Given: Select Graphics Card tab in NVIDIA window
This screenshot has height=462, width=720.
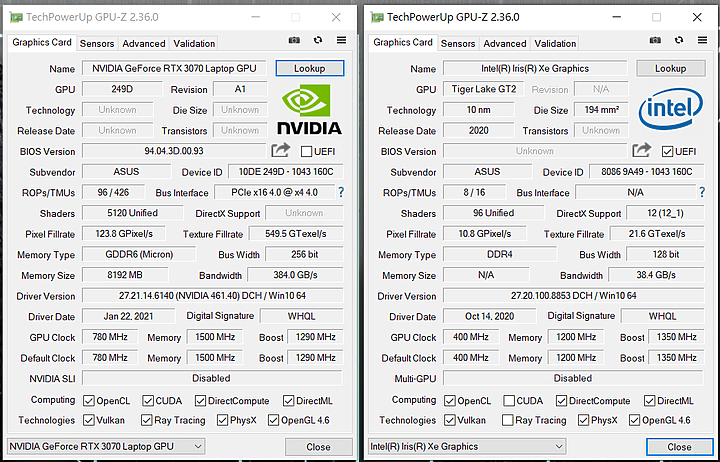Looking at the screenshot, I should (42, 43).
